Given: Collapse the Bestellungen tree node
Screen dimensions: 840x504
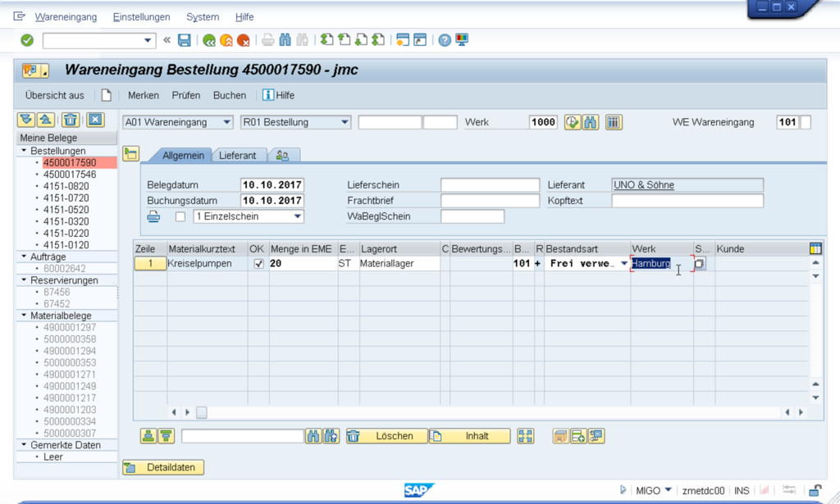Looking at the screenshot, I should pyautogui.click(x=24, y=152).
